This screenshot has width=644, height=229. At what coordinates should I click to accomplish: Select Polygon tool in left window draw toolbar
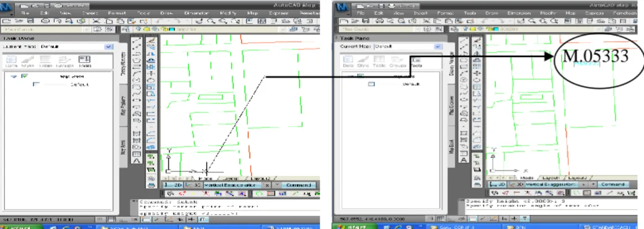click(138, 60)
